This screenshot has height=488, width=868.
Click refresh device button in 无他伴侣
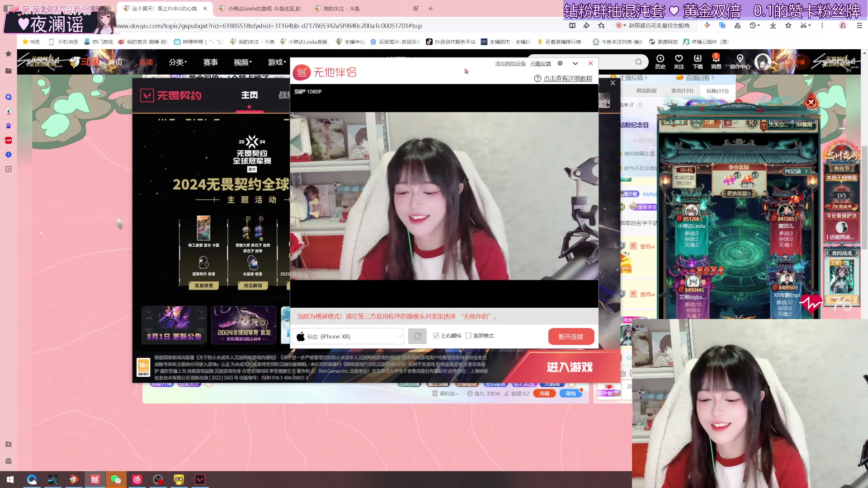coord(417,336)
